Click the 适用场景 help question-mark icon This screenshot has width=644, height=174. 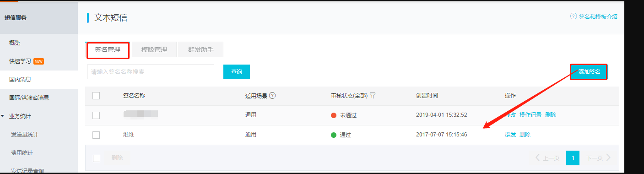[272, 96]
